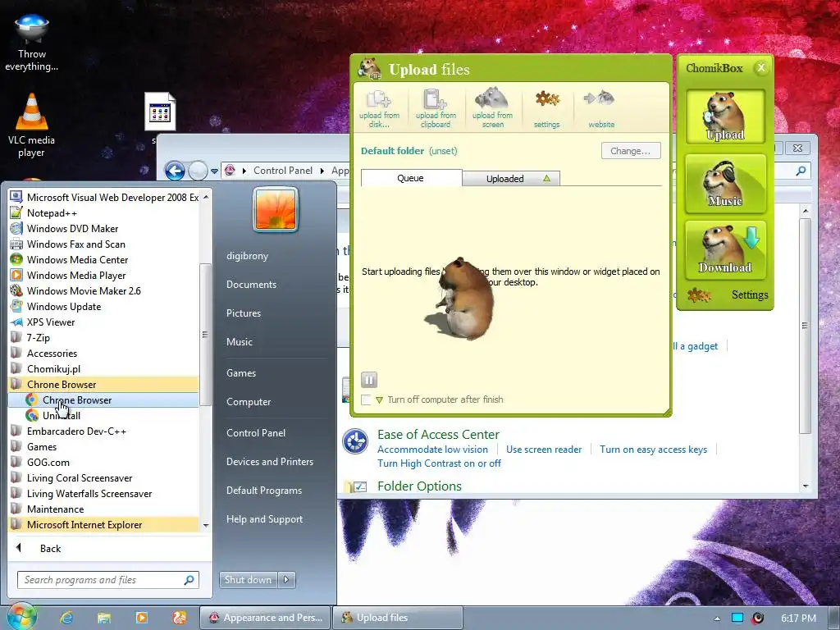This screenshot has height=630, width=840.
Task: Expand the Chomikuj.pl folder
Action: click(x=103, y=368)
